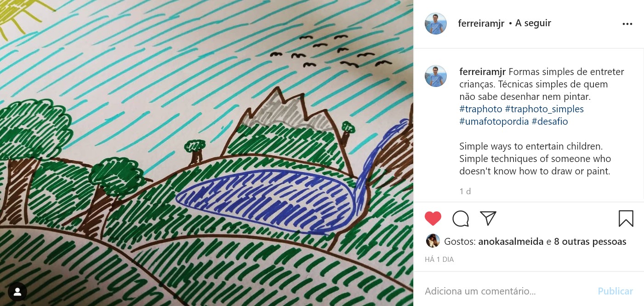Open the three-dot more options menu
Screen dimensions: 644x306
click(627, 24)
